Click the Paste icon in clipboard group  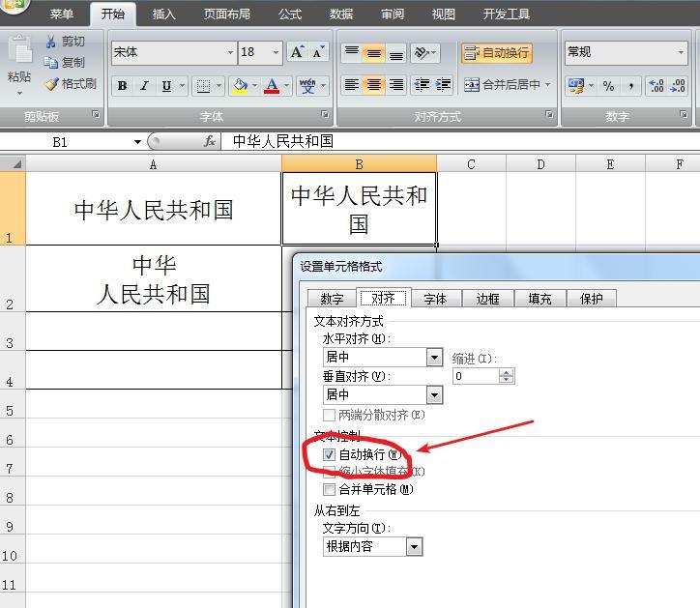[19, 49]
